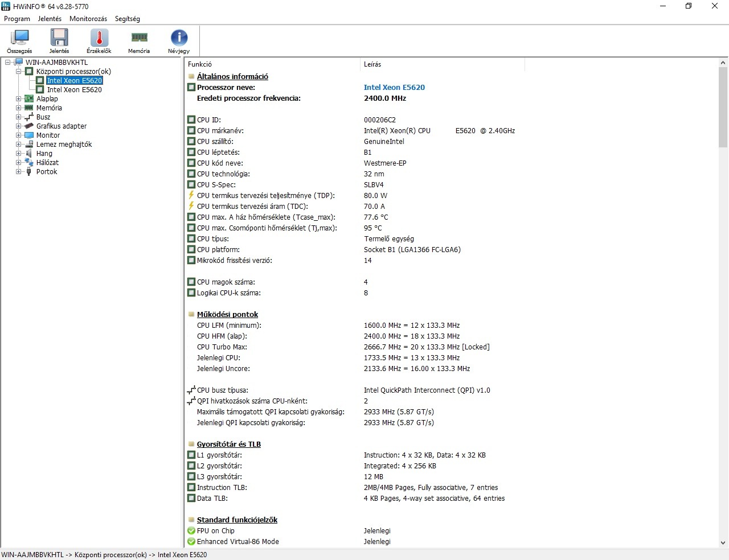Select the second Intel Xeon E5620 tree item

[75, 89]
